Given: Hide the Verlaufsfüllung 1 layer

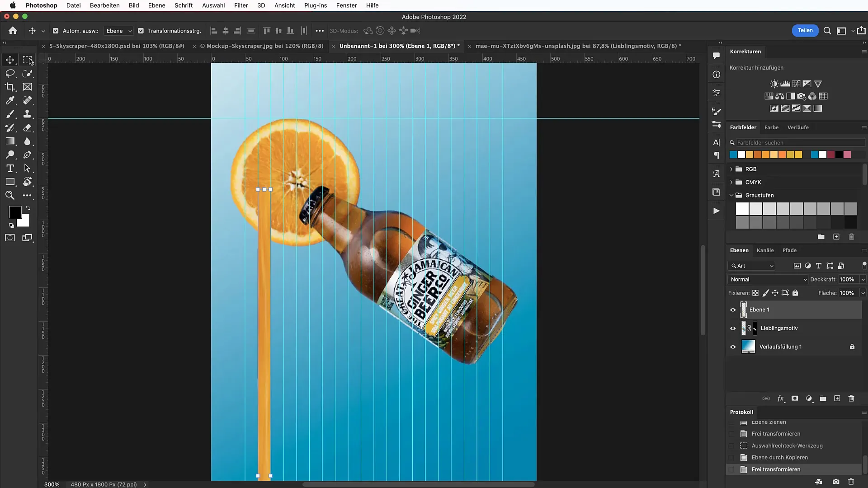Looking at the screenshot, I should tap(733, 347).
